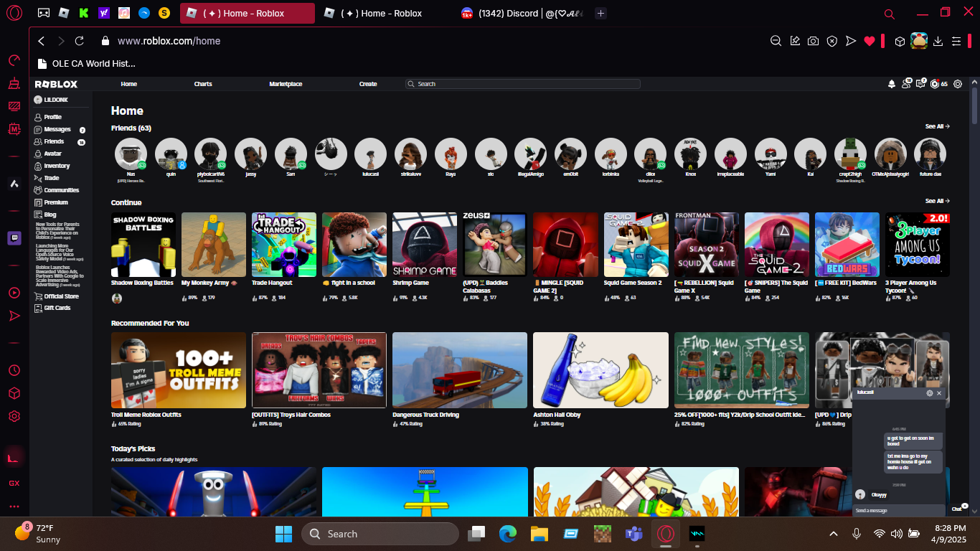Go back to the previous page
The width and height of the screenshot is (980, 551).
(42, 41)
